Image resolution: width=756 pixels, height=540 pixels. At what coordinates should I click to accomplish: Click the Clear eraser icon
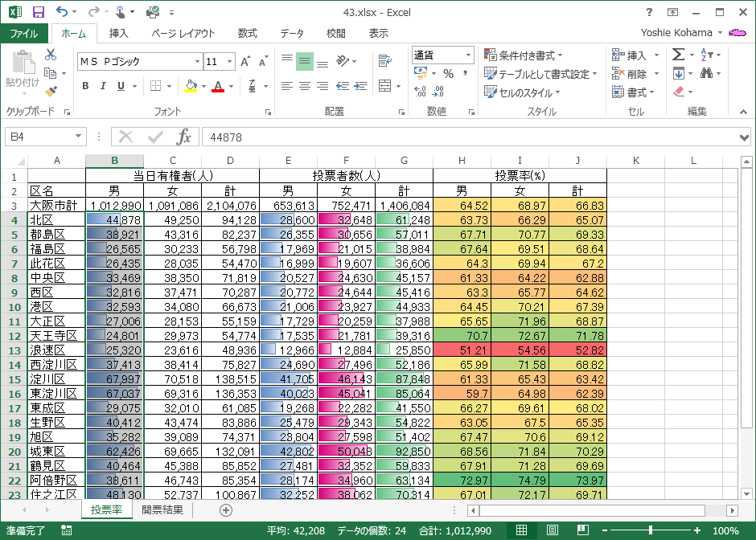[679, 91]
